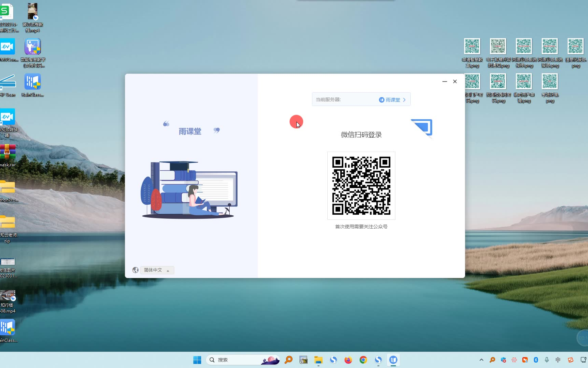The width and height of the screenshot is (588, 368).
Task: Open the 申请智慧教室.png desktop file
Action: (x=472, y=53)
